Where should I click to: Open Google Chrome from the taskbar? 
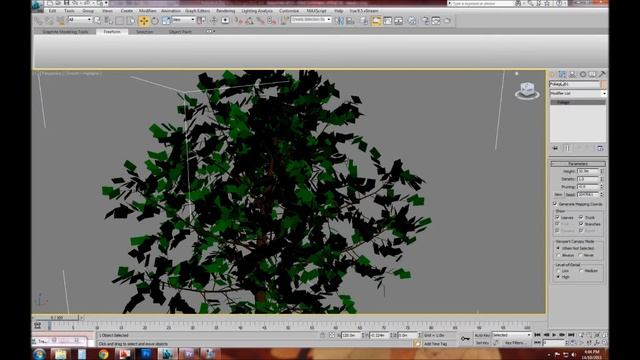click(103, 354)
